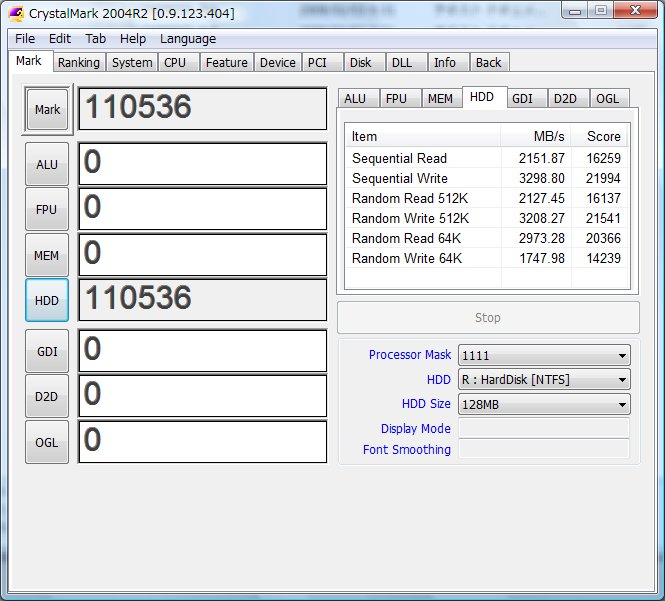Select the Random Read 64K row
The height and width of the screenshot is (601, 665).
487,238
